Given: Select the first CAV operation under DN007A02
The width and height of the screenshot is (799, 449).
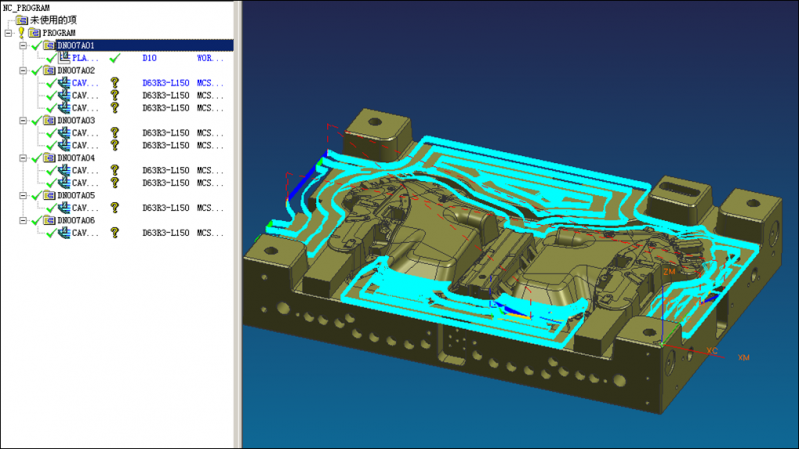Looking at the screenshot, I should (85, 84).
